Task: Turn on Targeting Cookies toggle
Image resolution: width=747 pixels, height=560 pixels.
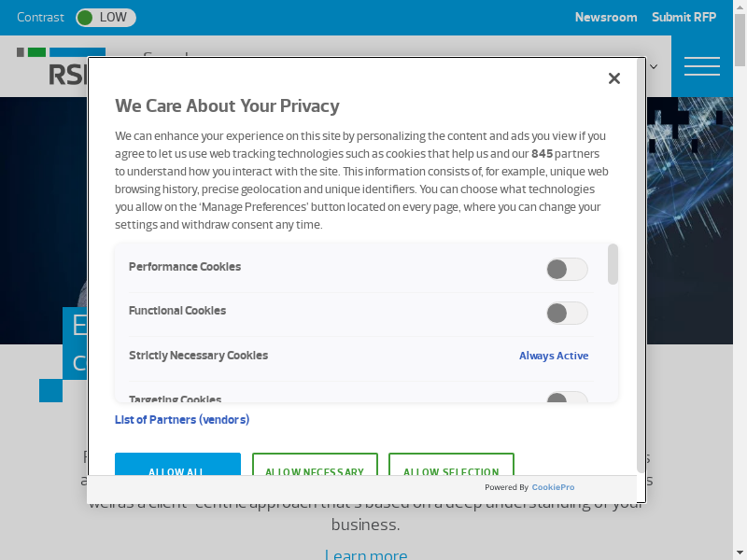Action: [x=566, y=399]
